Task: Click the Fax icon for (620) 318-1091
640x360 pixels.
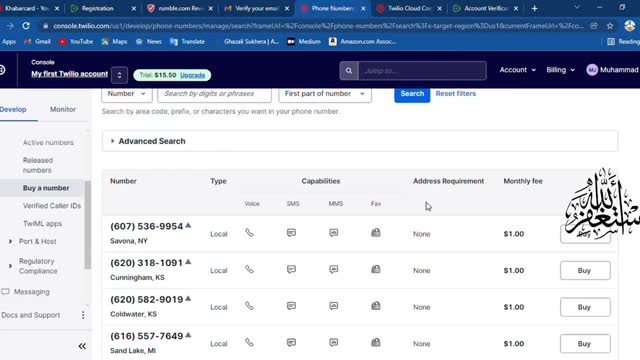Action: point(376,269)
